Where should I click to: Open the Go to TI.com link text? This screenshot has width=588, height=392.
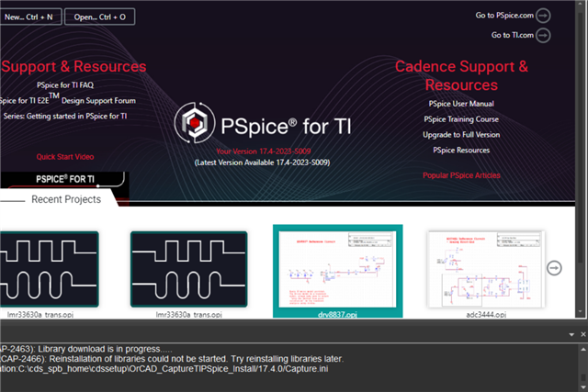coord(513,35)
